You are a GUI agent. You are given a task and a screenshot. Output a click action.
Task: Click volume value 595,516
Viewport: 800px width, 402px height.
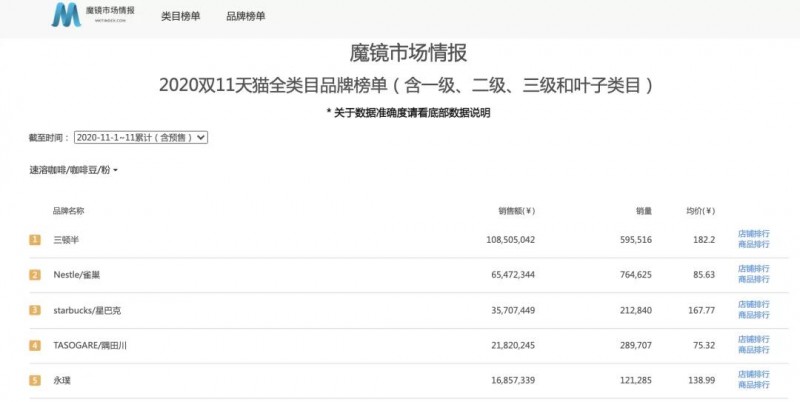[636, 240]
